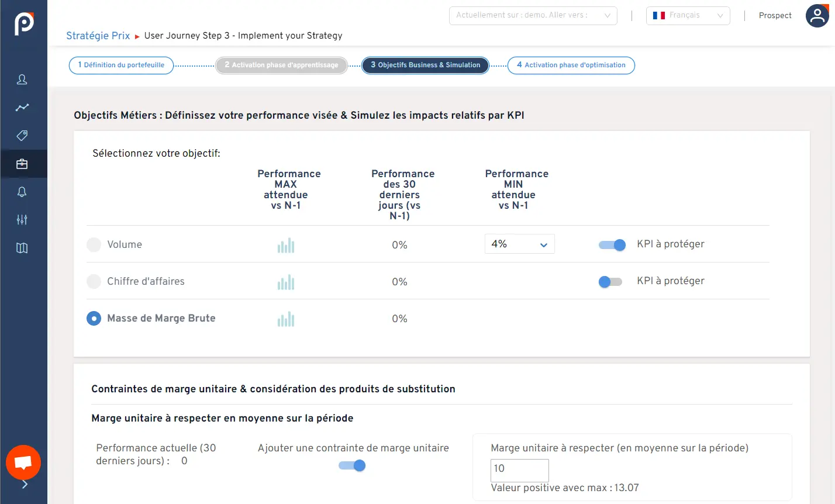The image size is (835, 504).
Task: Open the pricing tag section in sidebar
Action: [x=23, y=136]
